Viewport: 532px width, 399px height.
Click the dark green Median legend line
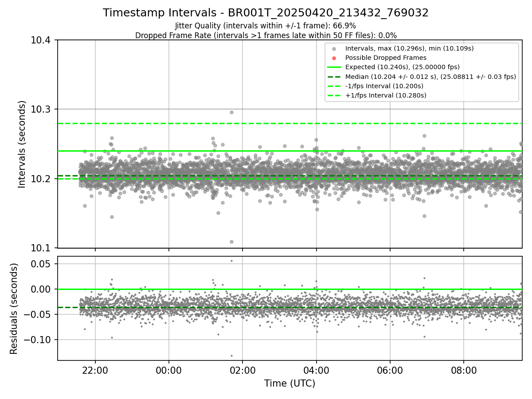334,77
